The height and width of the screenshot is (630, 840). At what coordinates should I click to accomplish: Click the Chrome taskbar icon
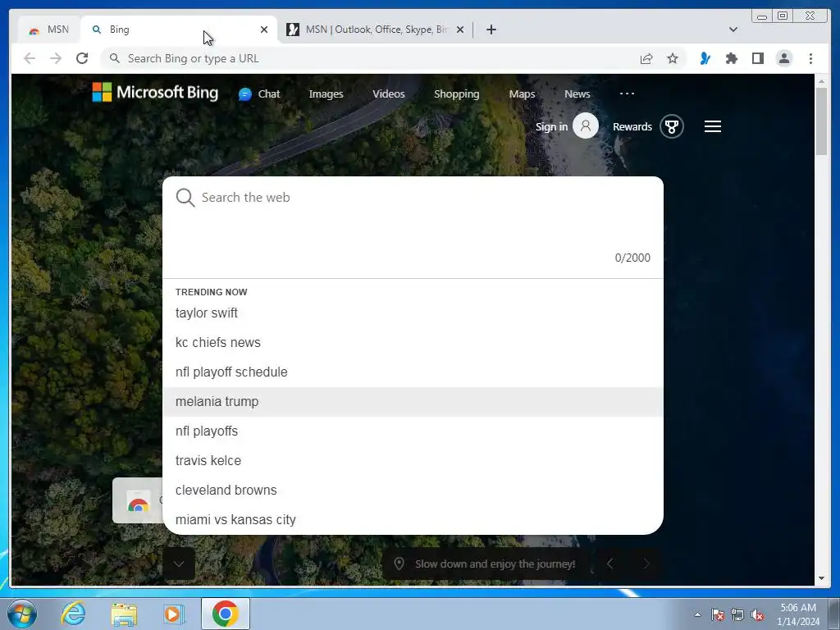(225, 614)
